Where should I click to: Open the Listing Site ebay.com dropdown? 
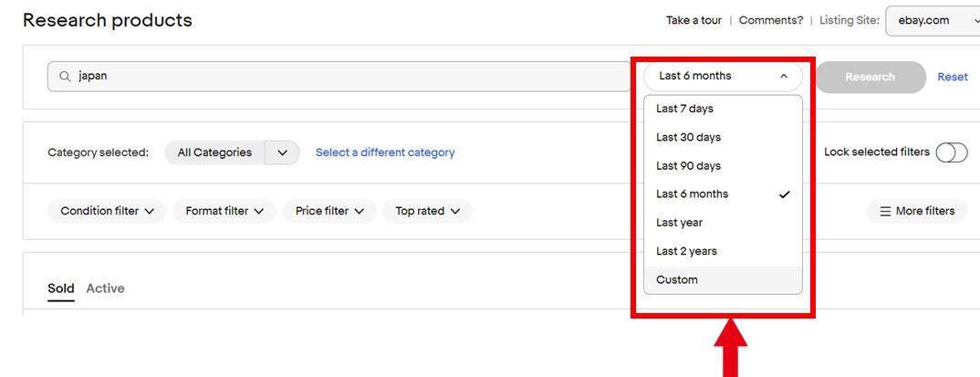pos(932,20)
